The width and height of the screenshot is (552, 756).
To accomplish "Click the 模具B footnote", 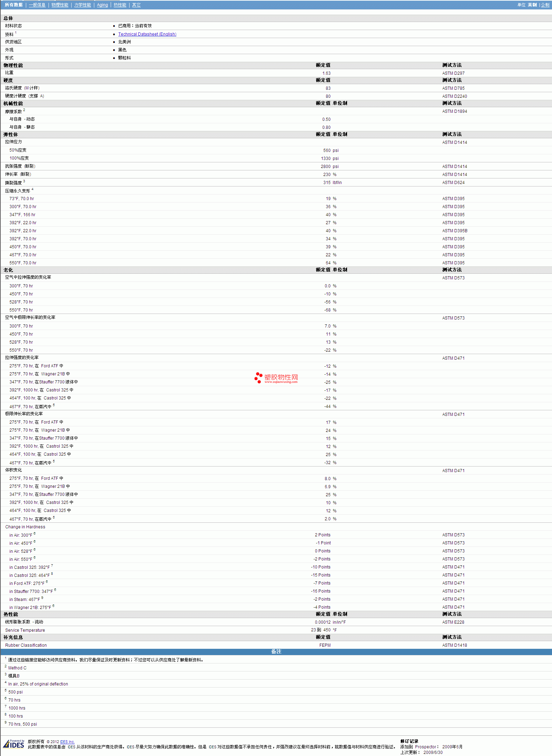I will pyautogui.click(x=14, y=676).
